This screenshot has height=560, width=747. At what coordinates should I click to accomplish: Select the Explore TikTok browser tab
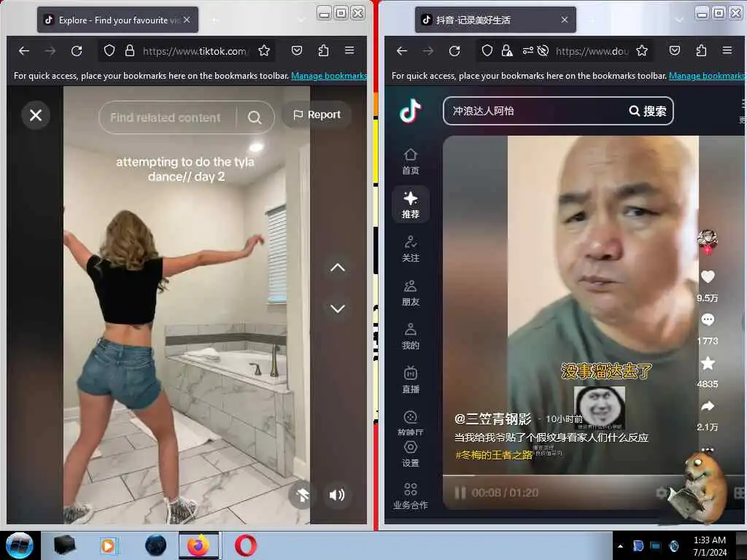[x=117, y=20]
